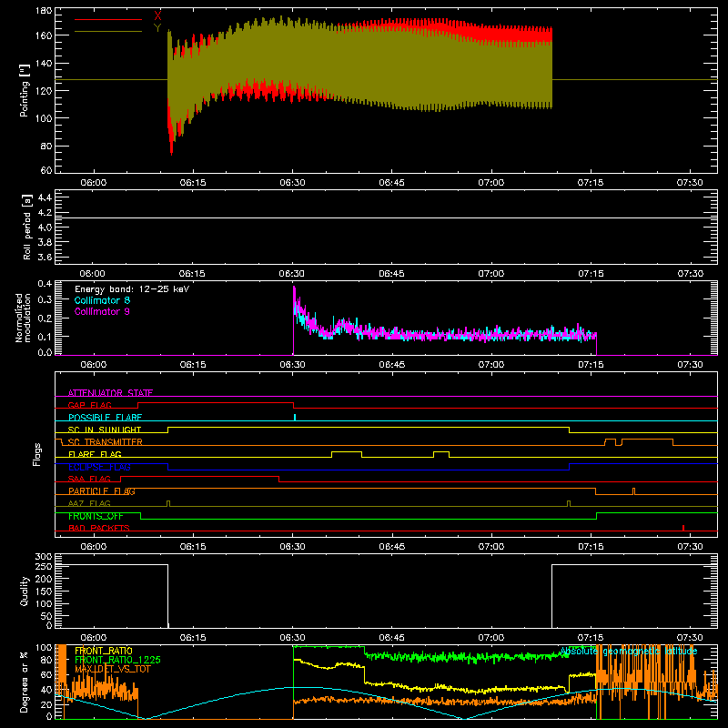Click the 'ECLIPSE_FLAG' label

[99, 467]
